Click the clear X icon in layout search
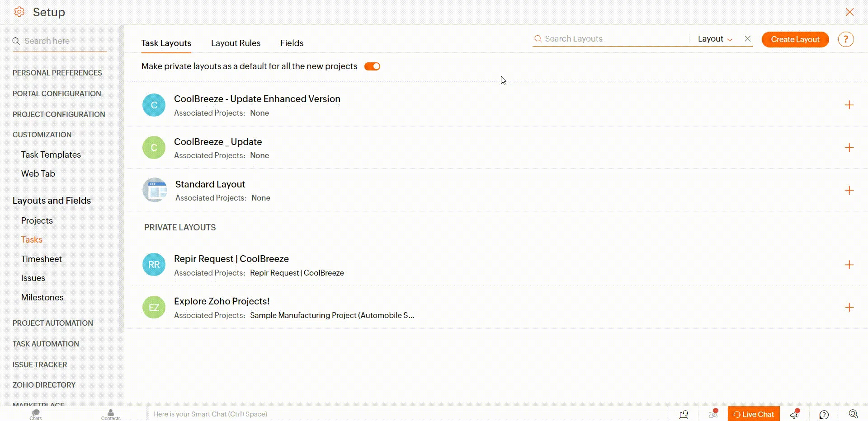 coord(748,39)
